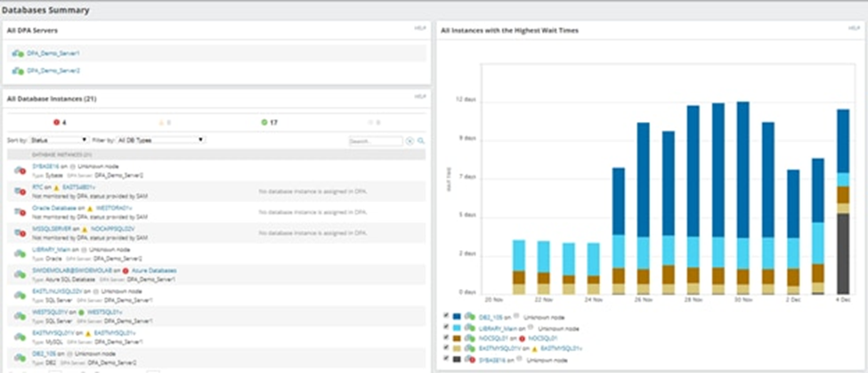The height and width of the screenshot is (373, 868).
Task: Open the NOCAPPSQL02V node link
Action: (x=113, y=229)
